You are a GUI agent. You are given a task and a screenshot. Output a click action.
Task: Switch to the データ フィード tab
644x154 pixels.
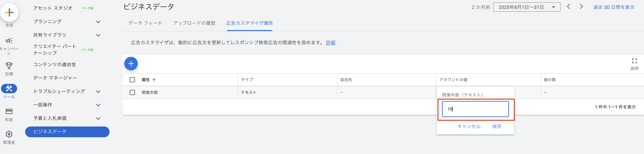click(145, 23)
